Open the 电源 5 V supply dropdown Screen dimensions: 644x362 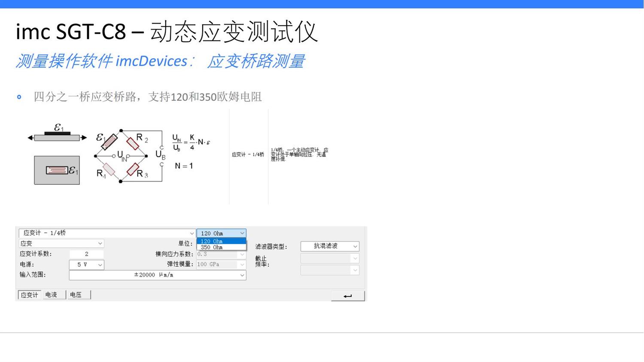(x=86, y=265)
